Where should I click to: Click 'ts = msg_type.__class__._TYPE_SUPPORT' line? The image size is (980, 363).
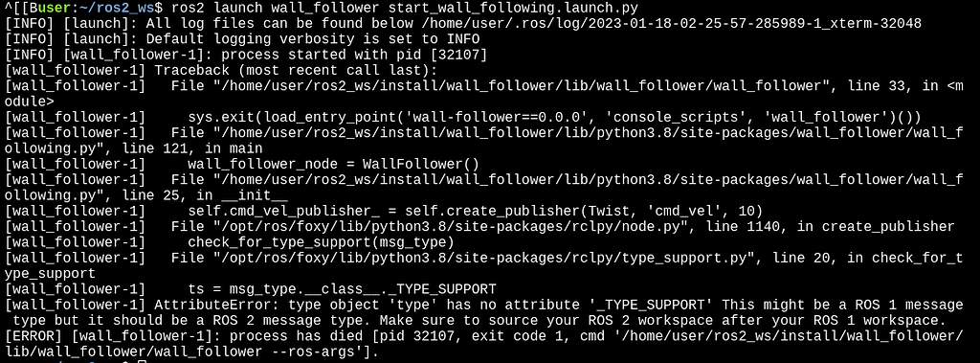(342, 289)
